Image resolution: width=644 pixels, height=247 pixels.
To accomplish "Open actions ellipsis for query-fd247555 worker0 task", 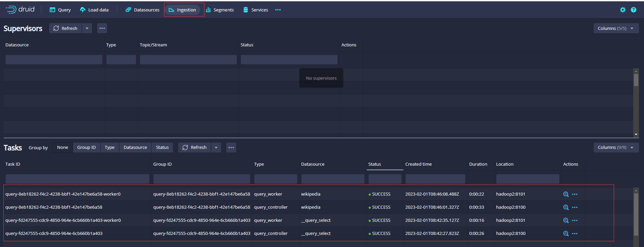I will click(575, 220).
